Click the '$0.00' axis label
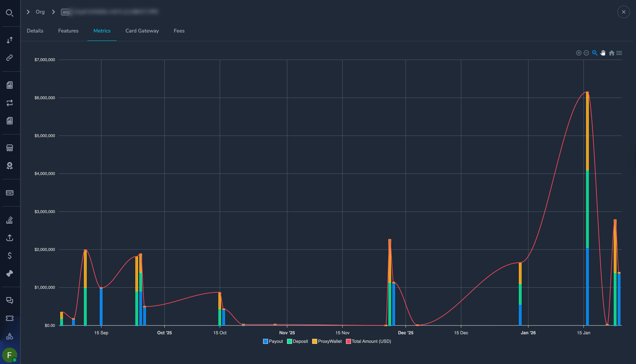Viewport: 636px width, 364px height. 50,326
